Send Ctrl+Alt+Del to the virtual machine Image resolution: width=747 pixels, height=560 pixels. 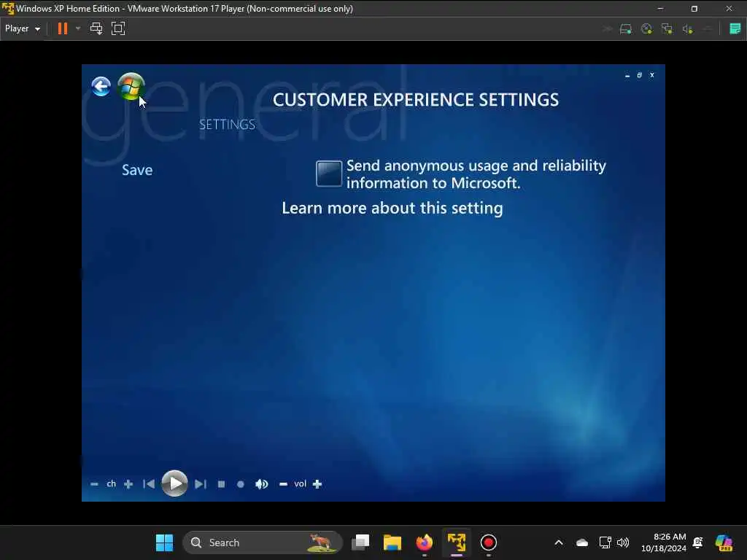pyautogui.click(x=96, y=28)
